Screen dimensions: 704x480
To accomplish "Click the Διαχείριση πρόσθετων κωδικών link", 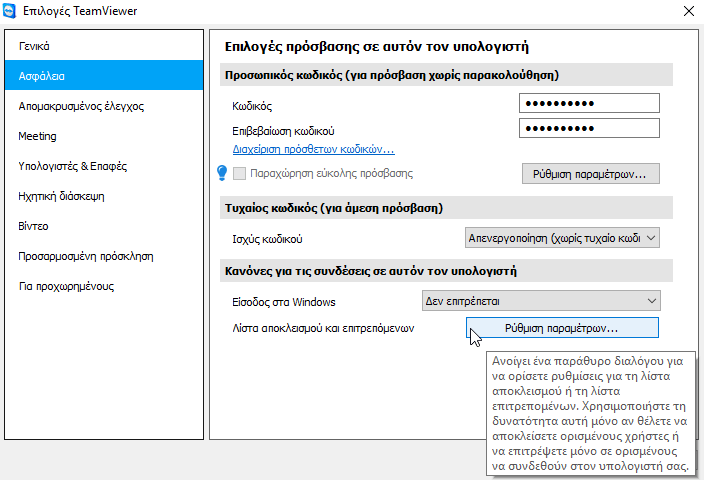I will [313, 149].
